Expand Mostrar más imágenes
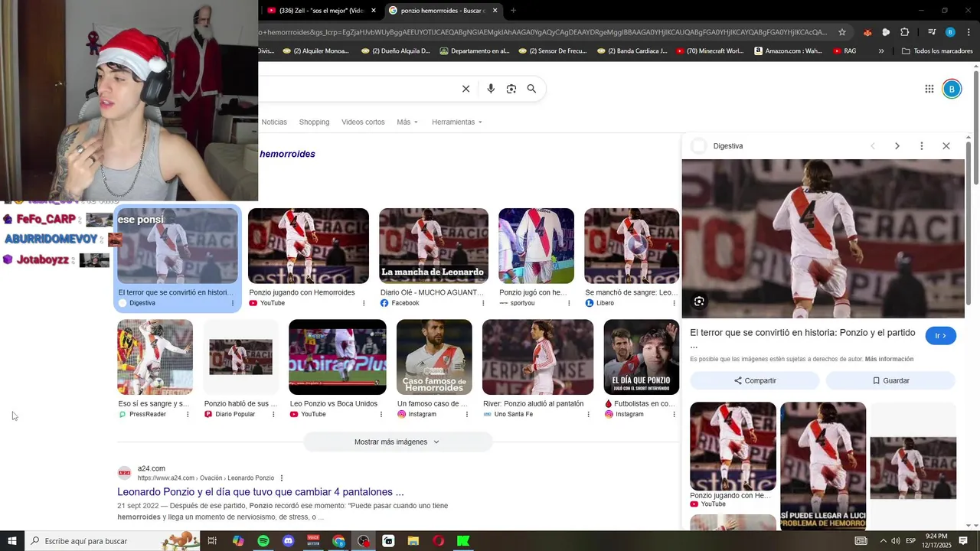Viewport: 980px width, 551px height. pos(397,442)
